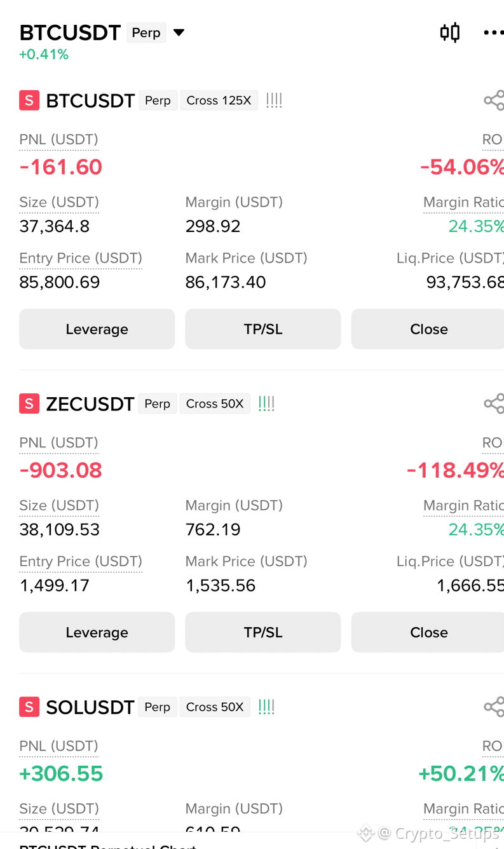The image size is (504, 849).
Task: Close the BTCUSDT position
Action: pos(428,329)
